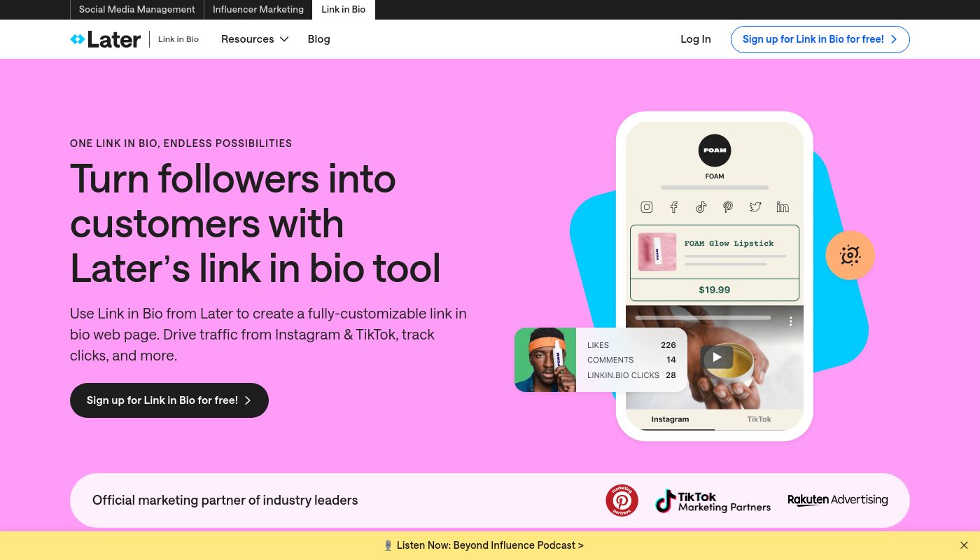Viewport: 980px width, 560px height.
Task: Click outlined header Sign up for free button
Action: tap(820, 39)
